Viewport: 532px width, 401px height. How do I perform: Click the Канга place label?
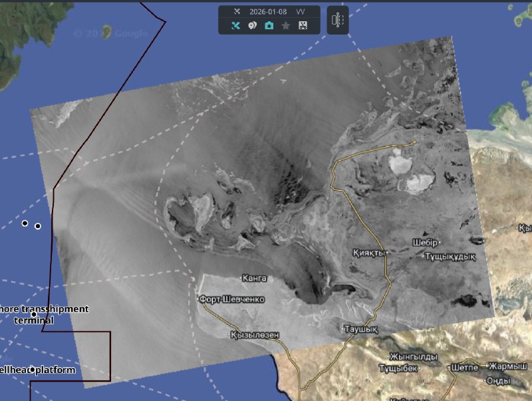255,277
